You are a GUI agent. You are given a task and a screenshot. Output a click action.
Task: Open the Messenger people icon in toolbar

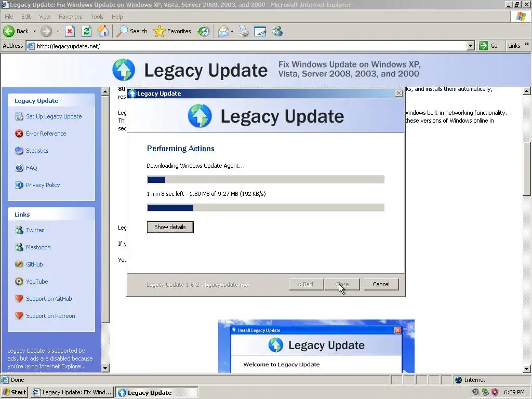(x=277, y=31)
